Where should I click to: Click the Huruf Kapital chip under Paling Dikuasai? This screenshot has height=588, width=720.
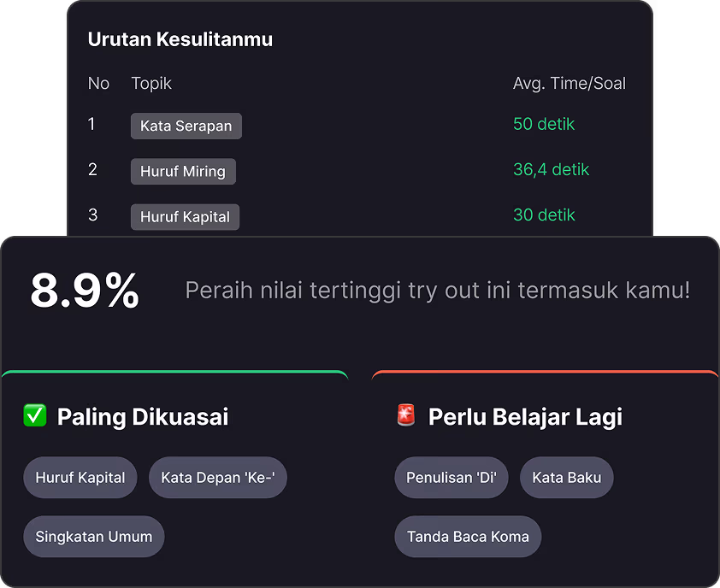click(80, 478)
